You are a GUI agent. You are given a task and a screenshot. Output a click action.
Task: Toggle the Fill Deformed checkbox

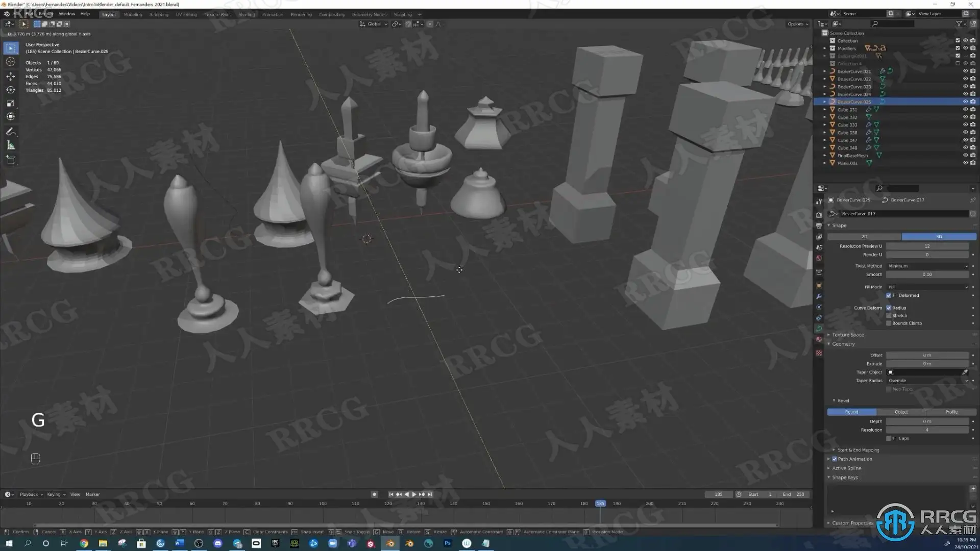[x=889, y=295]
